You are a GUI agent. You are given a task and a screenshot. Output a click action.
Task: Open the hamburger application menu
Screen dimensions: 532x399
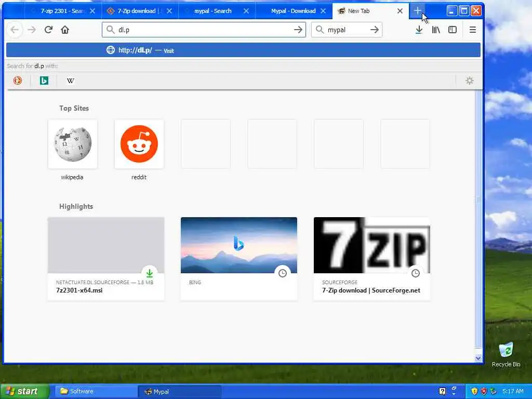tap(473, 30)
